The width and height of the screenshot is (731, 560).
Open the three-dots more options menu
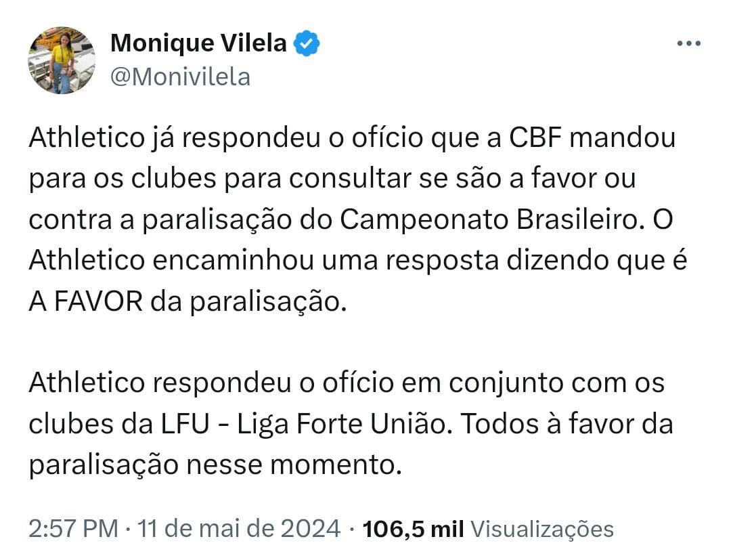click(688, 43)
